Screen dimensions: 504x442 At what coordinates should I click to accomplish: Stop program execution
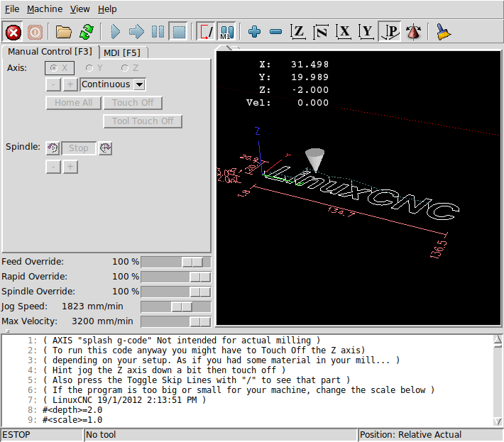(179, 32)
